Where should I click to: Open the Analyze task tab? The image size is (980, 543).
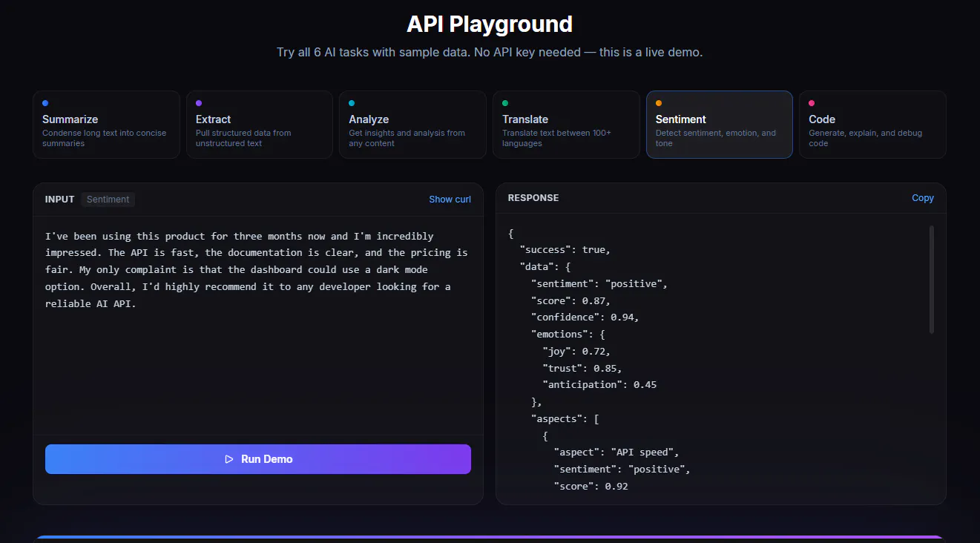(x=412, y=125)
